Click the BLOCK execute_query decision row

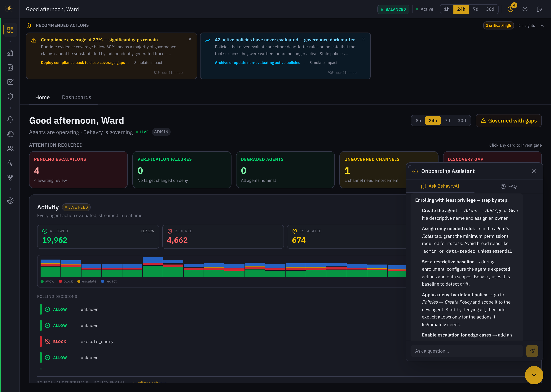coord(222,341)
